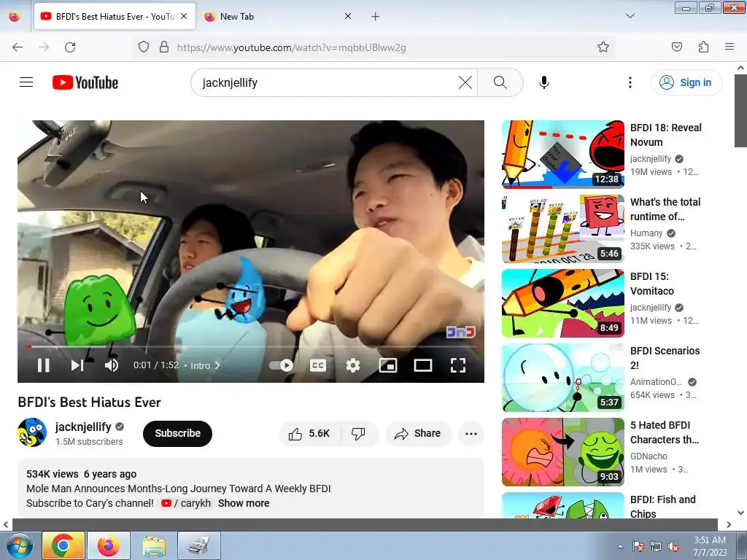Enable miniplayer mode
This screenshot has height=560, width=747.
pyautogui.click(x=388, y=365)
